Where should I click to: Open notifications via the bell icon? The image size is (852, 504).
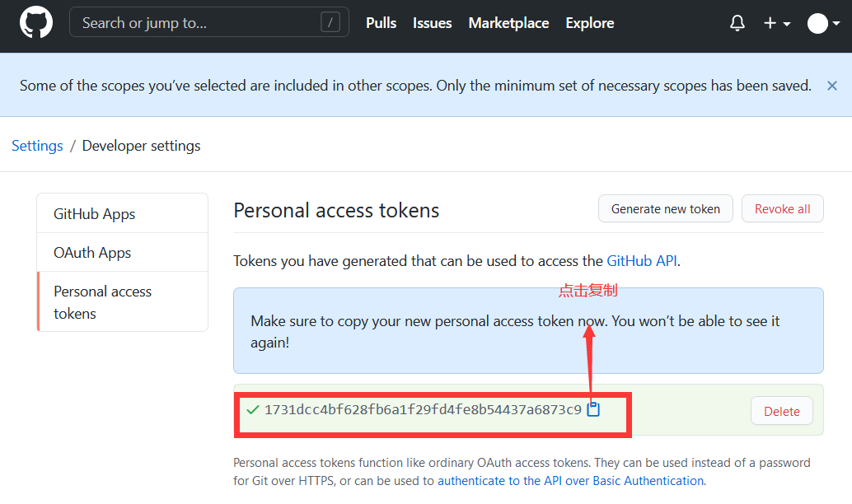pyautogui.click(x=737, y=23)
